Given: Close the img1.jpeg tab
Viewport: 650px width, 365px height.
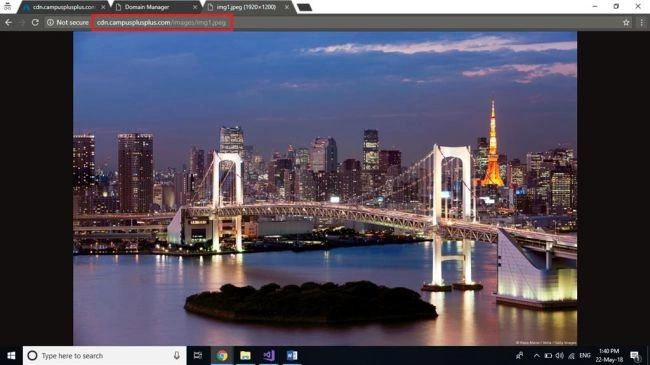Looking at the screenshot, I should pyautogui.click(x=287, y=7).
